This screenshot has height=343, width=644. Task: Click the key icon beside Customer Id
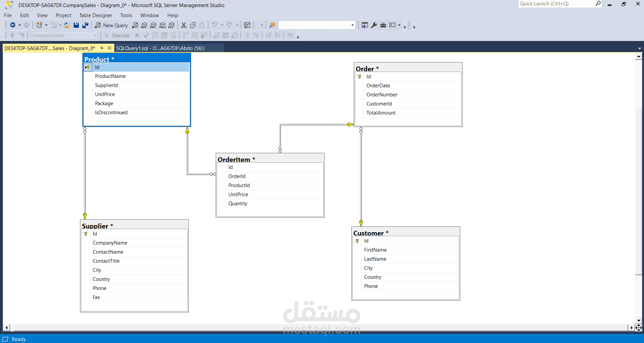pyautogui.click(x=357, y=241)
